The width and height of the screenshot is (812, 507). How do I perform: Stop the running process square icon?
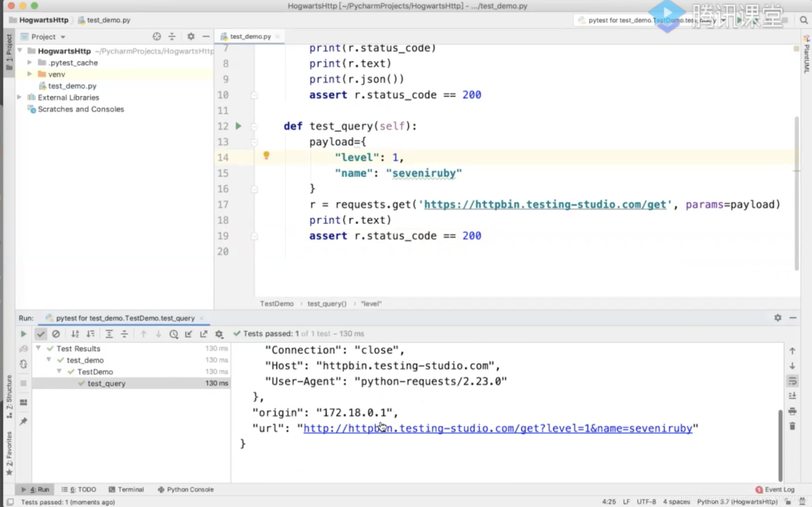[x=23, y=383]
